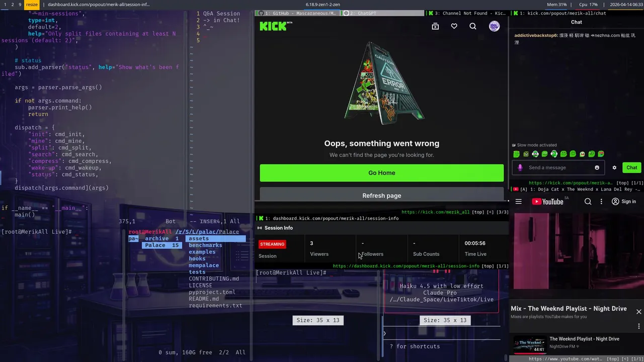Click addictivebackstop6 username in chat
This screenshot has width=644, height=362.
(x=535, y=36)
